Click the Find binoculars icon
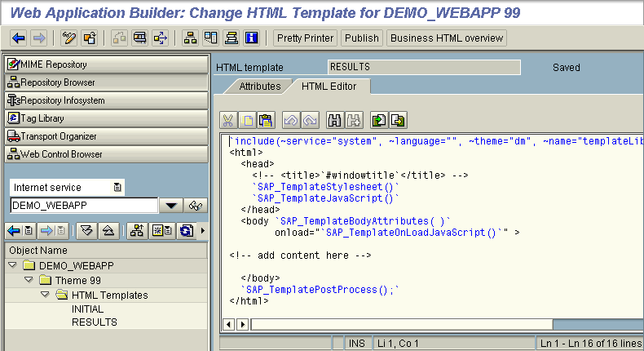The width and height of the screenshot is (644, 351). pos(333,120)
